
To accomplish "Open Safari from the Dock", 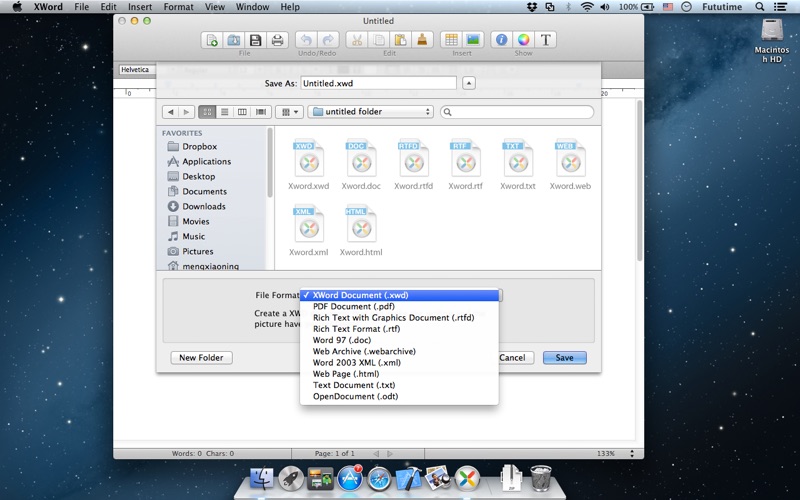I will (379, 479).
